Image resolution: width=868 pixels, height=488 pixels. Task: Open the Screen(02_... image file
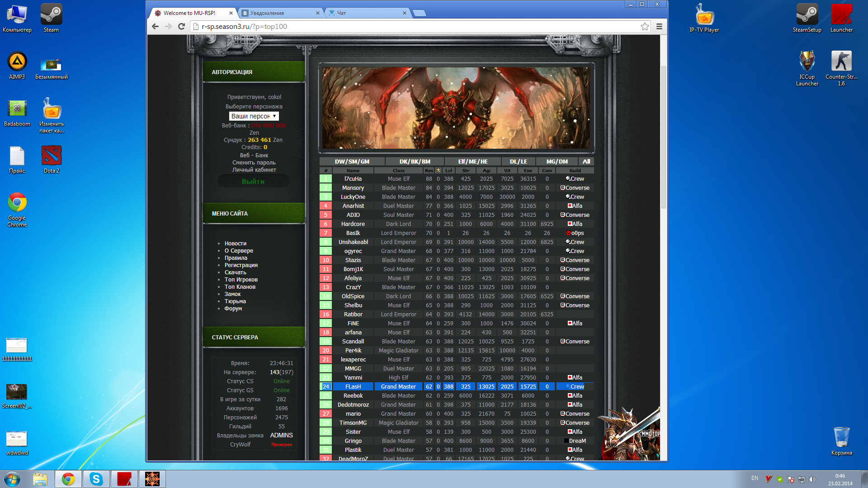(x=17, y=396)
